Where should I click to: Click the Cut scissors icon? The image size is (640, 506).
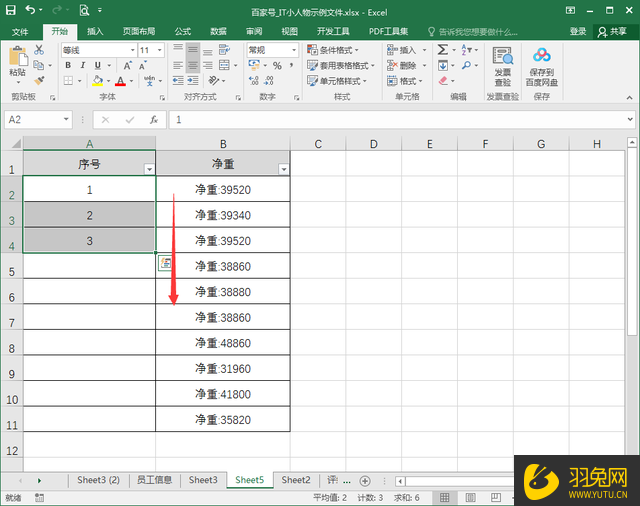pyautogui.click(x=39, y=50)
